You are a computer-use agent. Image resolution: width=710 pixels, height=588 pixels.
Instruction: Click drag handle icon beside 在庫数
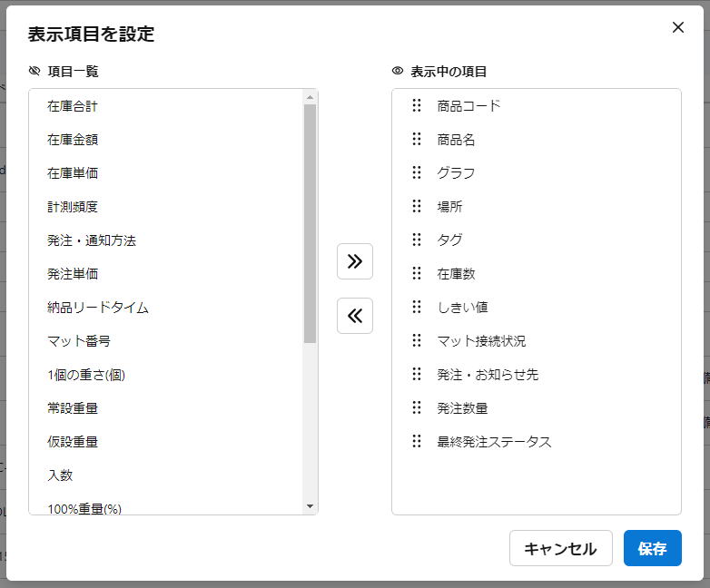(417, 273)
